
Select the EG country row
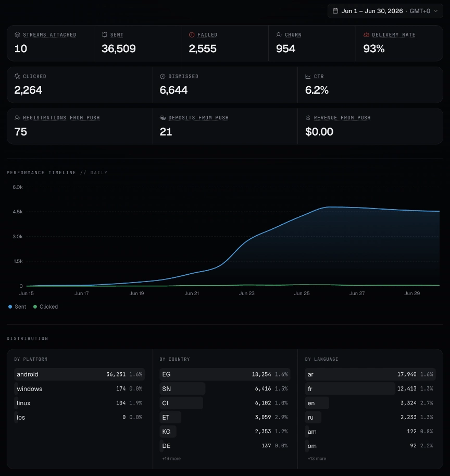tap(224, 374)
